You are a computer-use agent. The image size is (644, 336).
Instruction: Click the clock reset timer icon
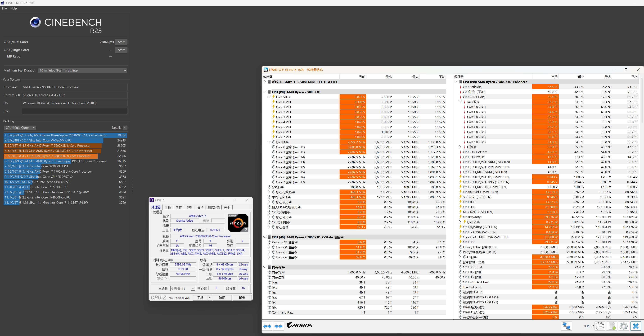tap(600, 326)
